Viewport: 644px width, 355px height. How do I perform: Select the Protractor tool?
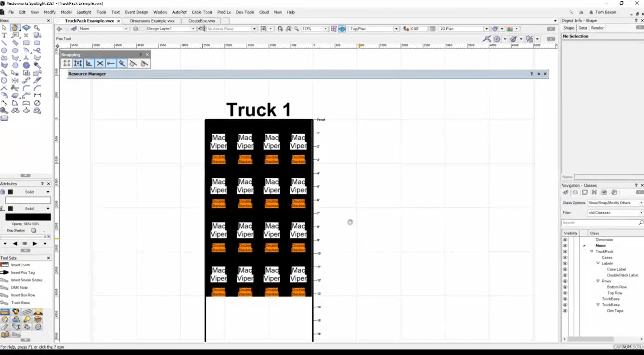pyautogui.click(x=37, y=110)
